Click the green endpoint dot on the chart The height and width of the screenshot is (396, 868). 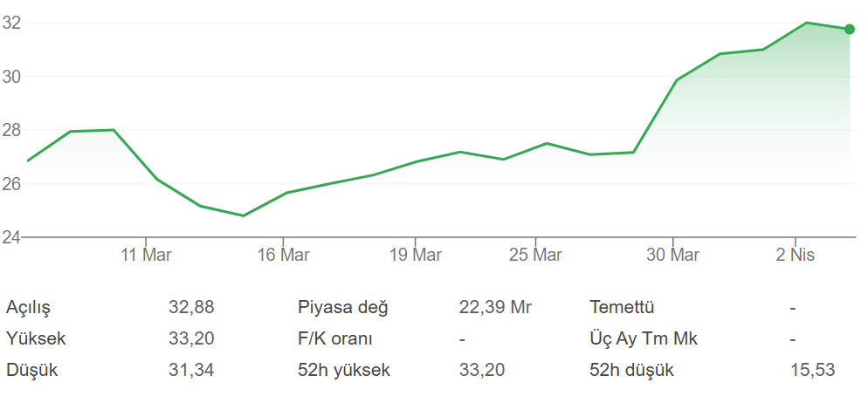(849, 30)
